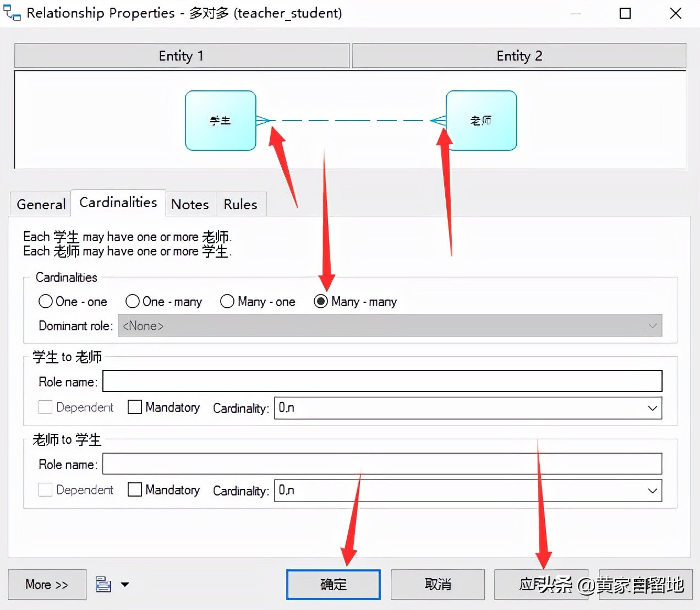This screenshot has width=700, height=610.
Task: Enable Dependent in the 学生 to 老师 section
Action: pyautogui.click(x=46, y=407)
